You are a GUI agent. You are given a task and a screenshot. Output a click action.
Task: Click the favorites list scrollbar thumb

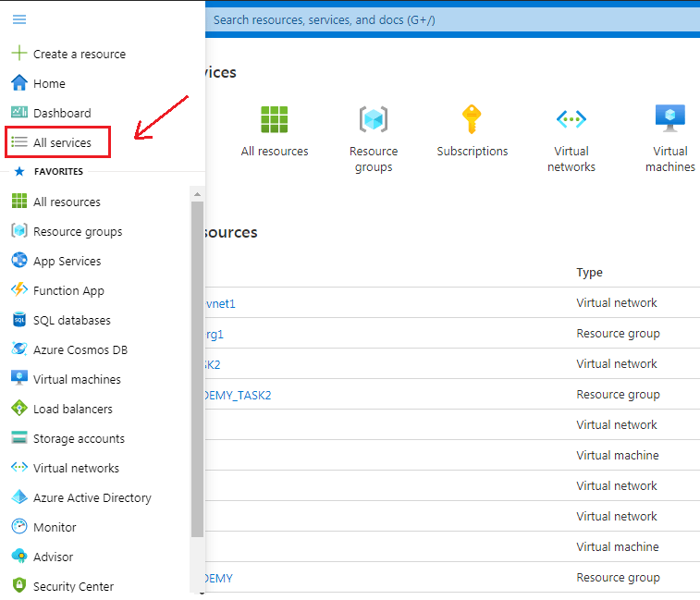coord(197,369)
